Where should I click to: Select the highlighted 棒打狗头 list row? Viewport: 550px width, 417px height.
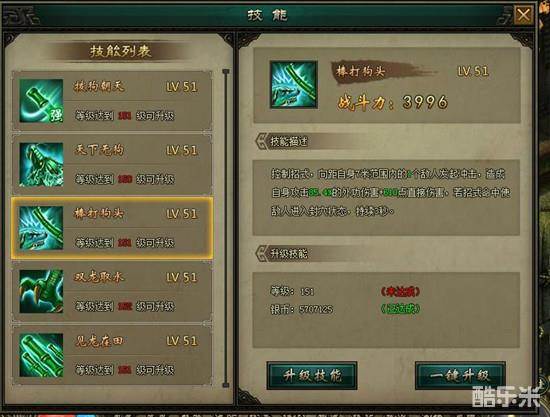point(112,228)
